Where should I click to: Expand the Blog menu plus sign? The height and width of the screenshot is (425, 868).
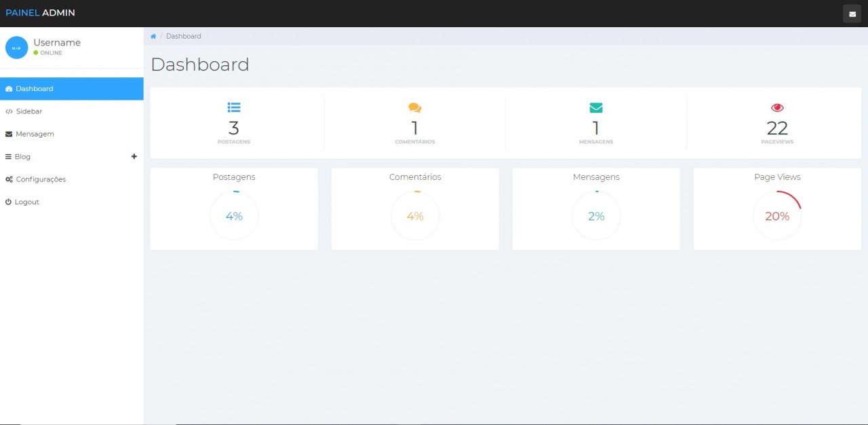point(134,157)
